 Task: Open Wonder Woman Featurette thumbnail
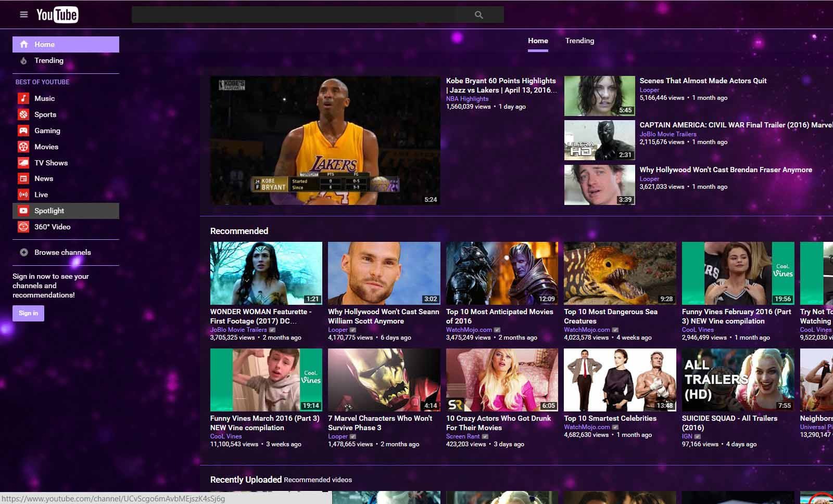click(266, 273)
